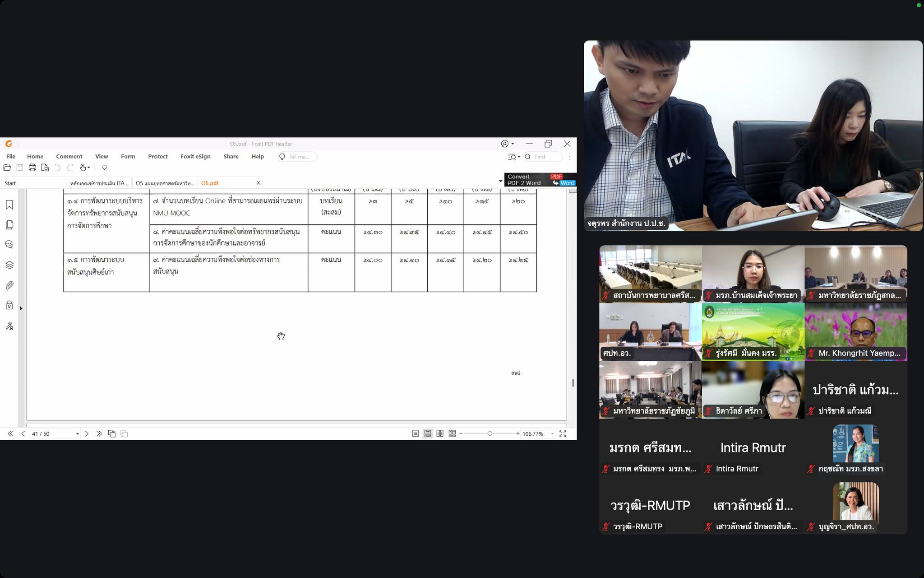Select Mr. Khongrhit participant video tile
The width and height of the screenshot is (924, 578).
coord(856,332)
